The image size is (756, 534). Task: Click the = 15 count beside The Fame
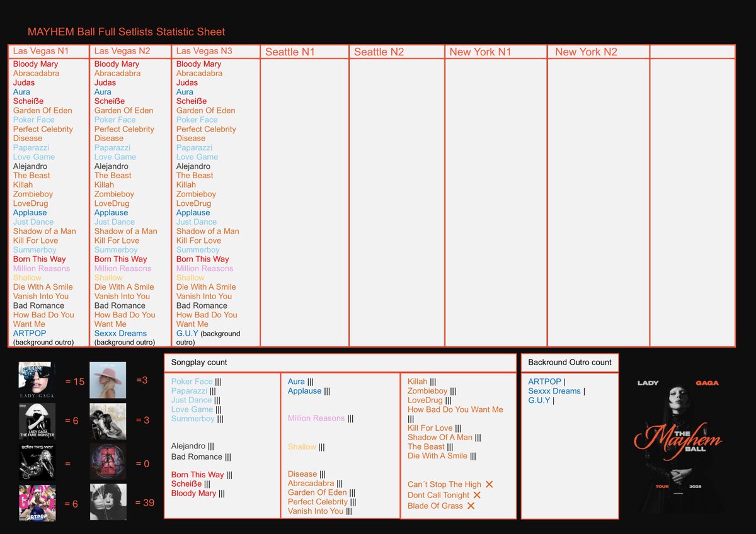click(74, 381)
